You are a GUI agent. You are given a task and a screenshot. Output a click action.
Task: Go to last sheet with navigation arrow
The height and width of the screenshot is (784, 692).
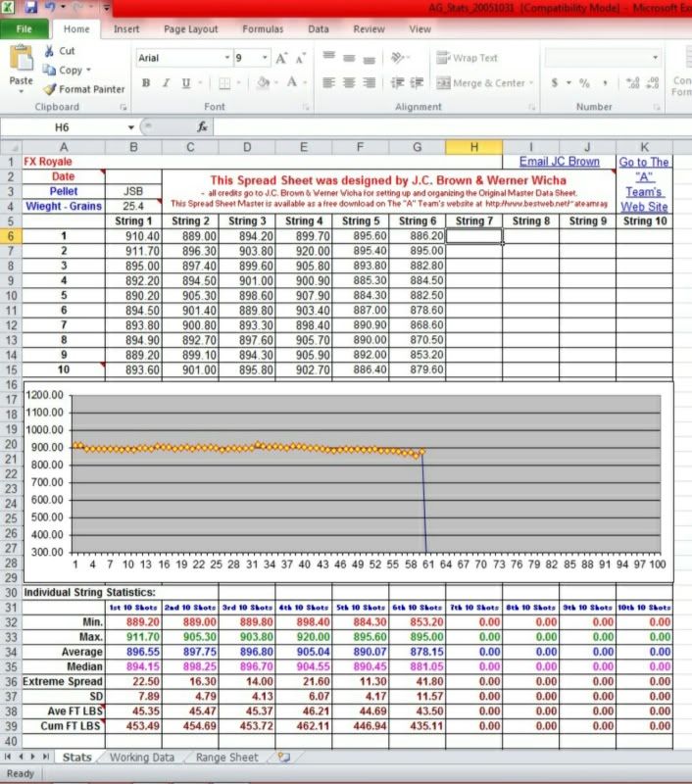click(x=46, y=757)
